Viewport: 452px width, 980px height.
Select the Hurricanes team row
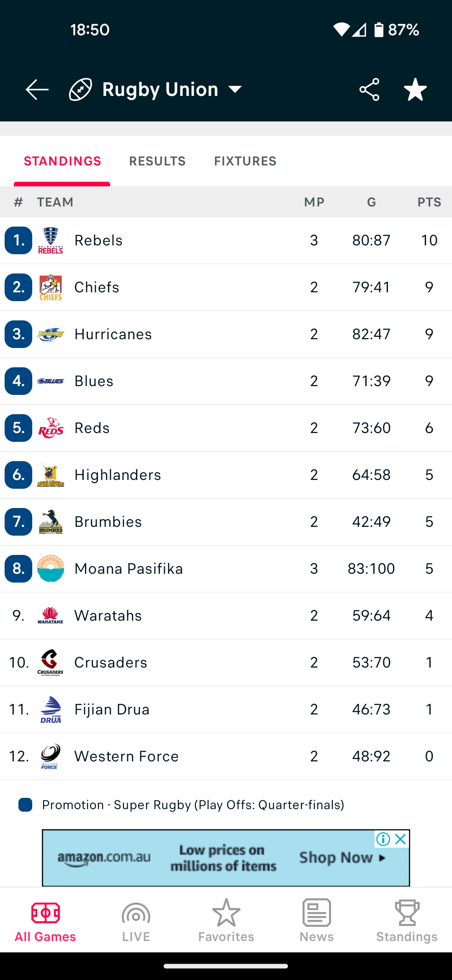[x=226, y=334]
